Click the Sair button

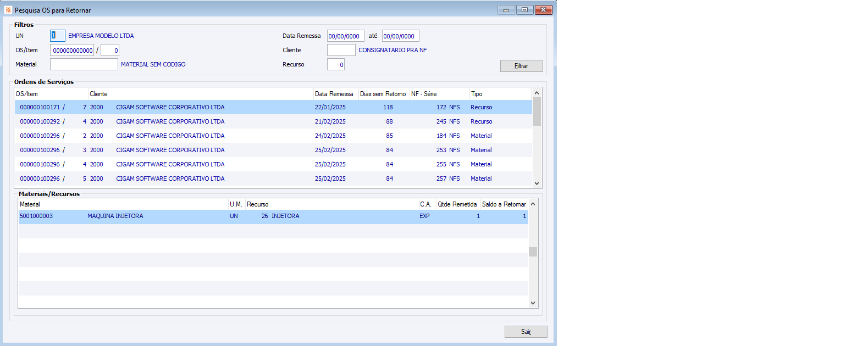pyautogui.click(x=526, y=332)
